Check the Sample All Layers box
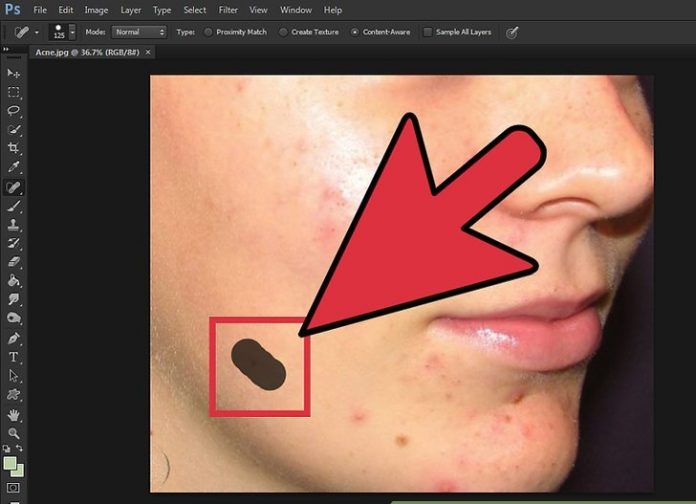The width and height of the screenshot is (696, 504). tap(428, 32)
